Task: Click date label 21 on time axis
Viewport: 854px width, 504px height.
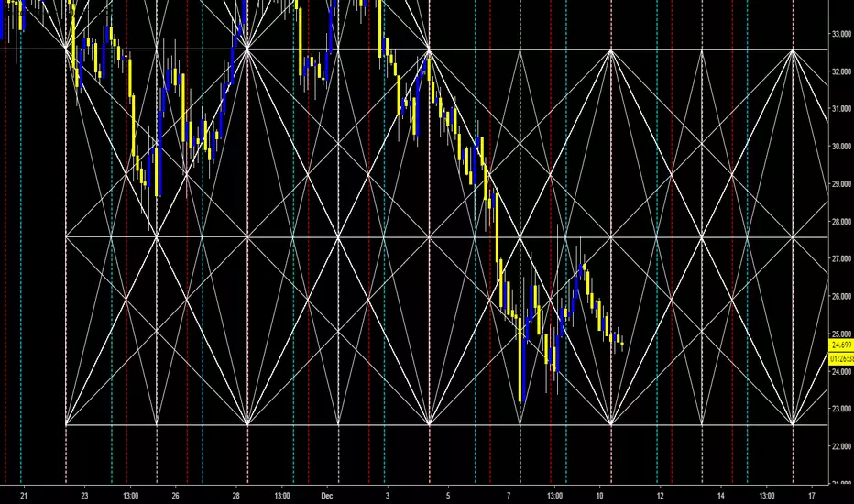Action: click(x=24, y=495)
